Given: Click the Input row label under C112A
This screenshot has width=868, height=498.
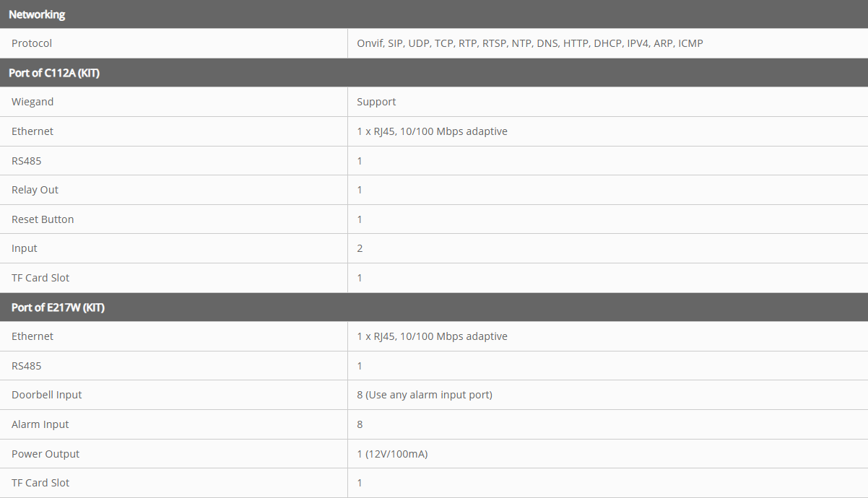Looking at the screenshot, I should (x=25, y=248).
